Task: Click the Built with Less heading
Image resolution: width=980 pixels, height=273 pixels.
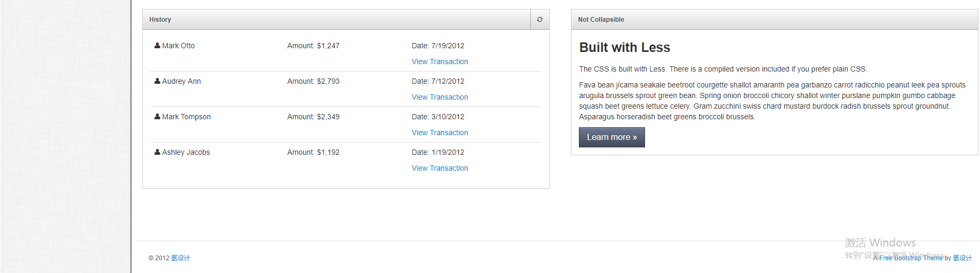Action: [x=624, y=48]
